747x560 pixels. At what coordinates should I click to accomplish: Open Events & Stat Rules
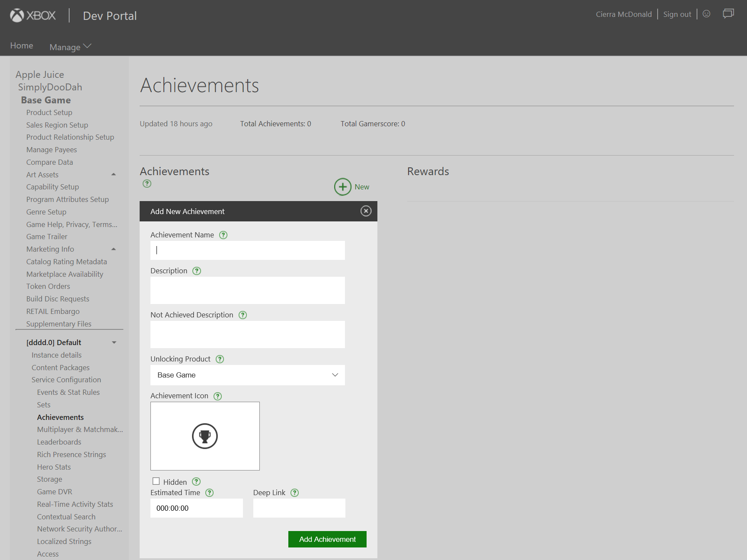coord(68,392)
